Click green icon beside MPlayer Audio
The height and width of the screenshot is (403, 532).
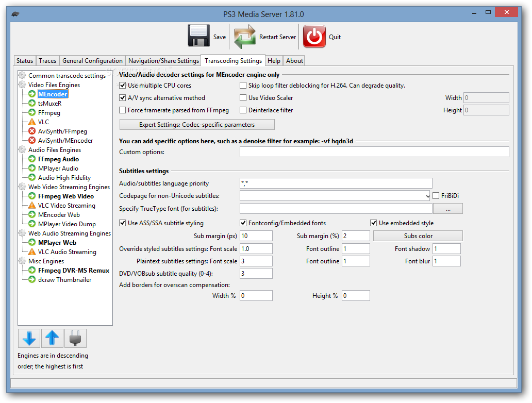pos(32,168)
